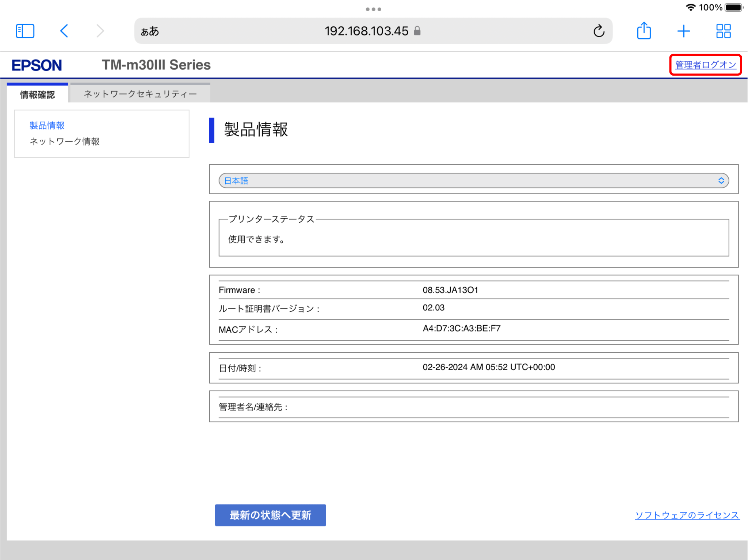The image size is (748, 560).
Task: Go forward to the next page
Action: pos(100,31)
